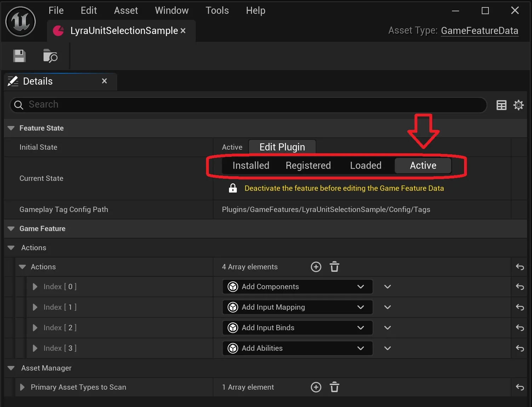
Task: Reset Primary Asset Types to Scan to default
Action: pos(520,387)
